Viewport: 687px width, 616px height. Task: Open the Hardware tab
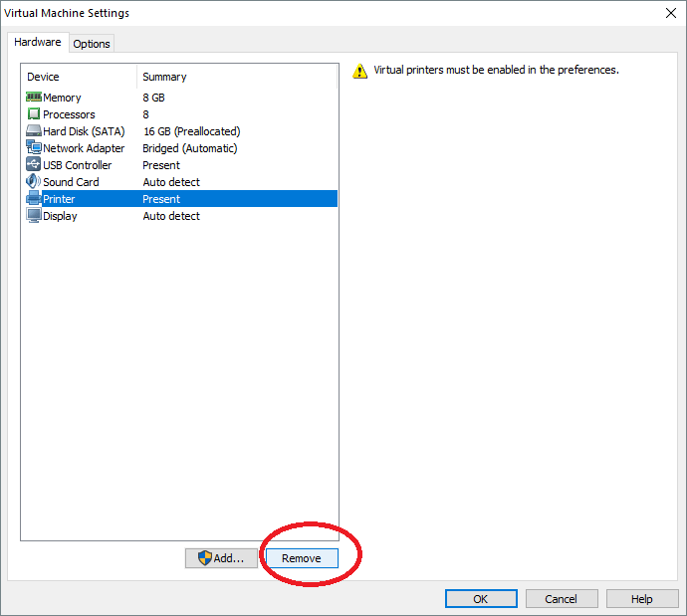pos(38,43)
